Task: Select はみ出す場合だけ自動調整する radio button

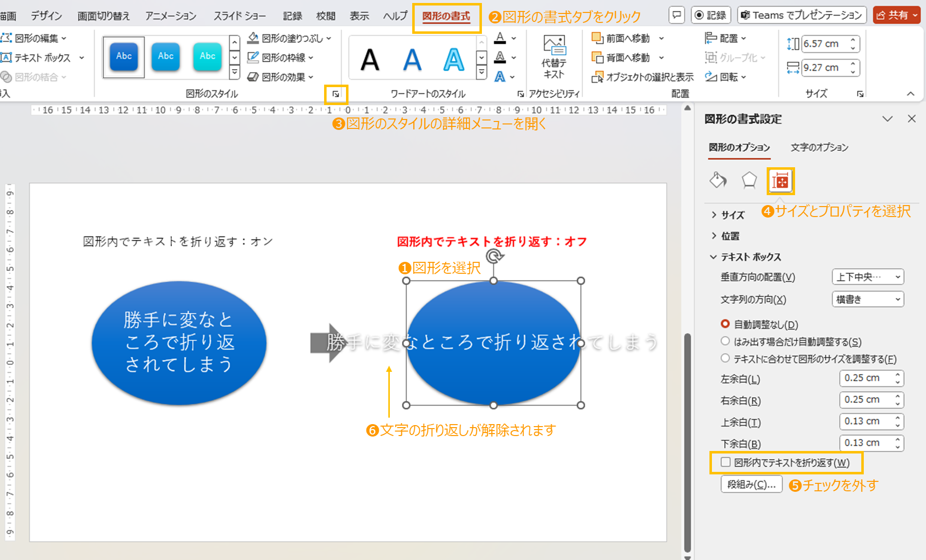Action: pos(725,341)
